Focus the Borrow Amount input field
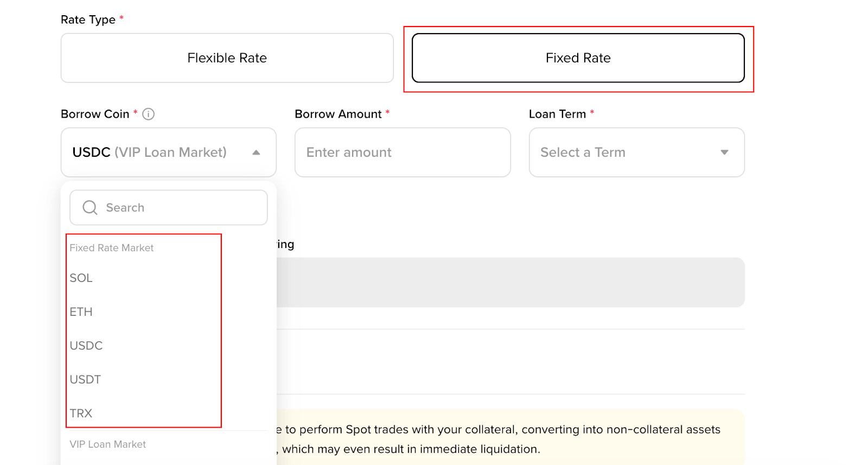 coord(402,152)
